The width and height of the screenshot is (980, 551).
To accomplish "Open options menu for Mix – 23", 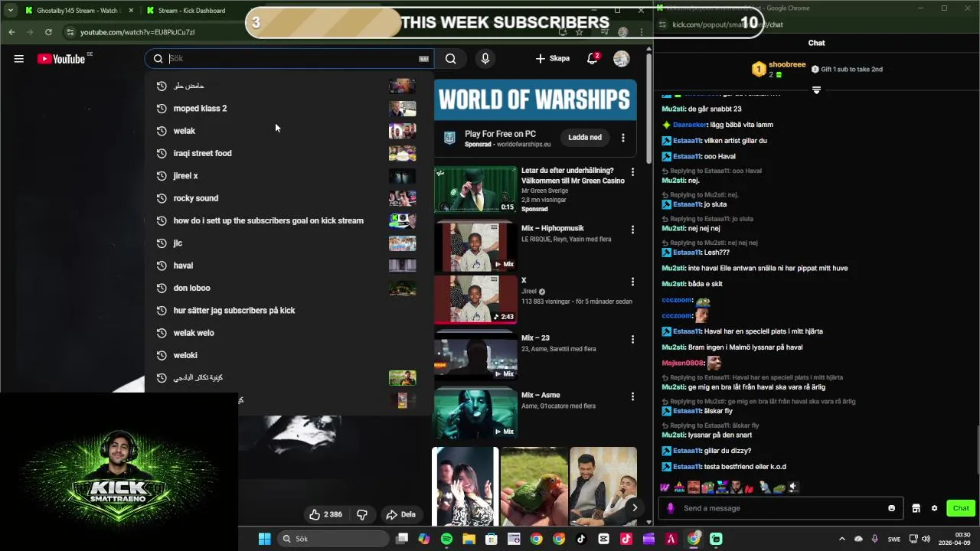I will [632, 339].
